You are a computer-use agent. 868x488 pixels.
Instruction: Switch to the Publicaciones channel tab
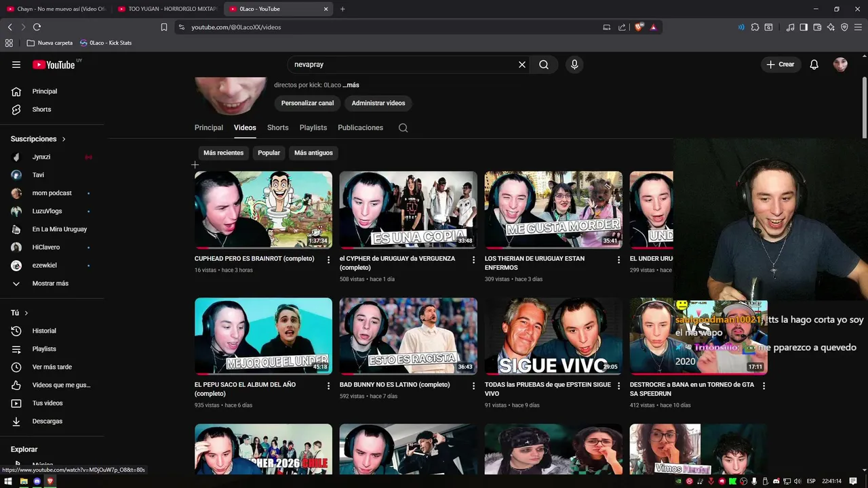coord(360,127)
